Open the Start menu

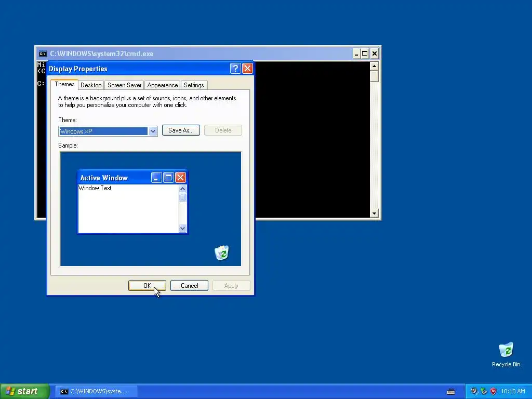pyautogui.click(x=24, y=391)
